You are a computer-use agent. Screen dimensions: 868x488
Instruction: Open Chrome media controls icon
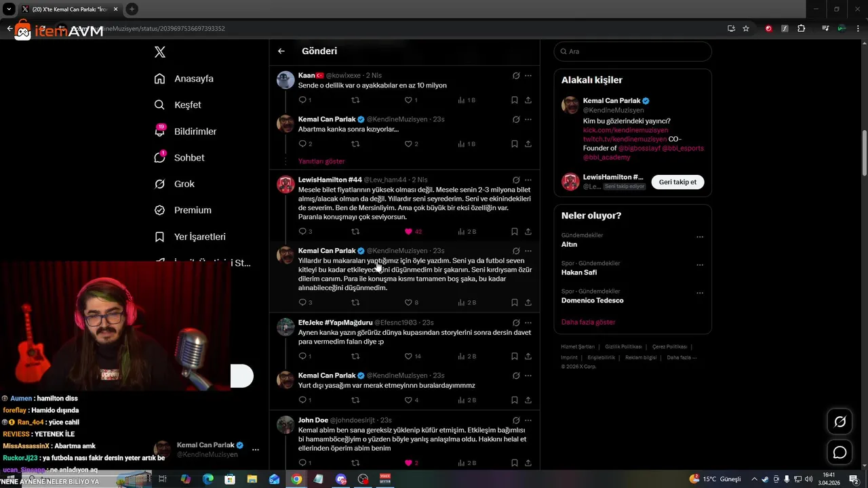[825, 28]
